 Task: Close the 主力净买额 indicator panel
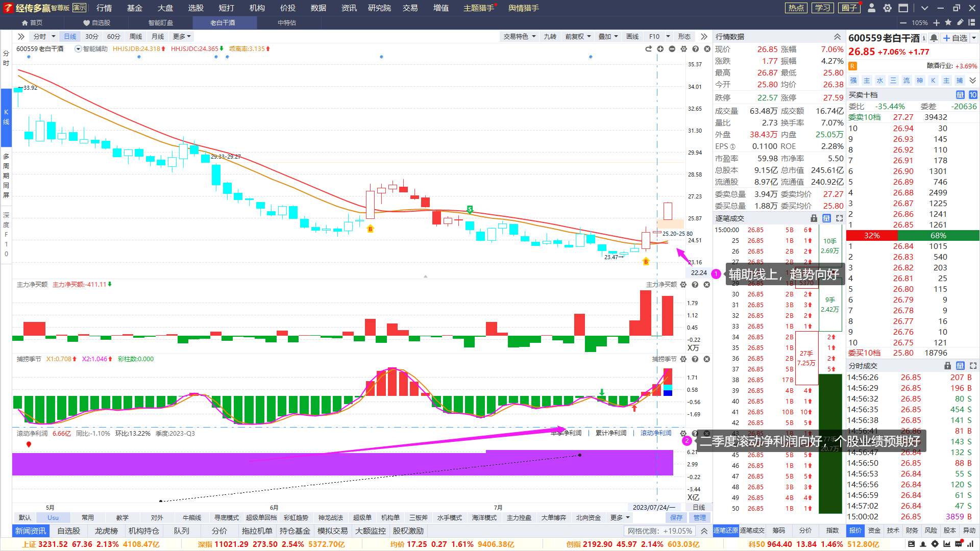click(707, 285)
